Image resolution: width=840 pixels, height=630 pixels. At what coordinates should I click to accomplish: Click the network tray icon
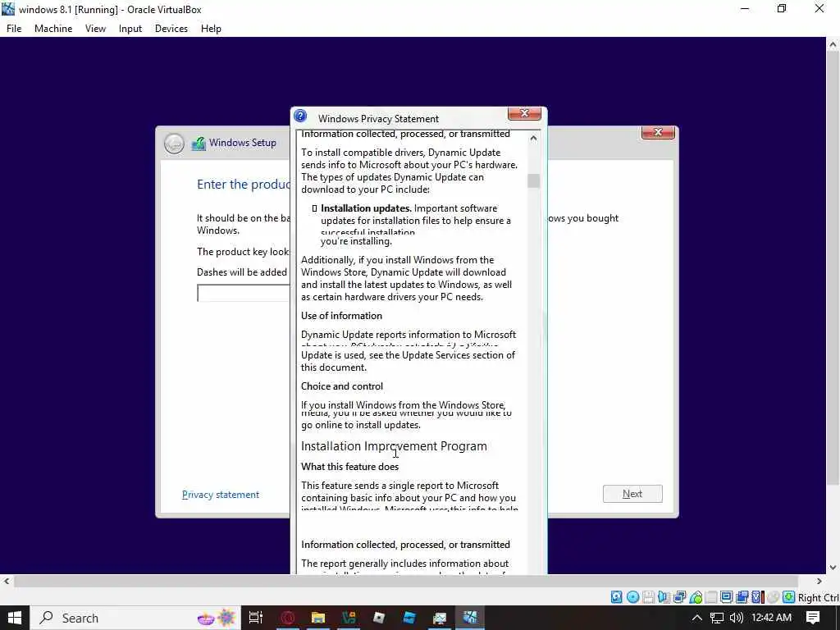pos(717,618)
